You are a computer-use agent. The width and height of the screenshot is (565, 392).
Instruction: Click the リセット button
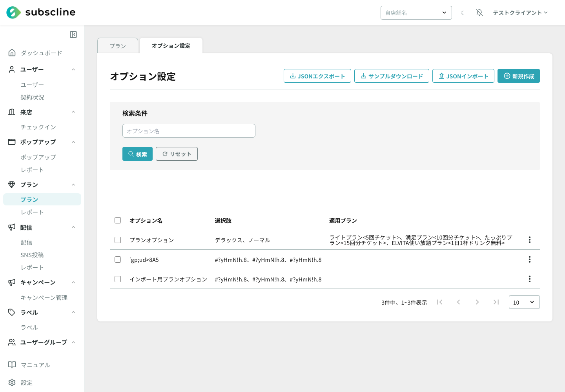tap(177, 154)
